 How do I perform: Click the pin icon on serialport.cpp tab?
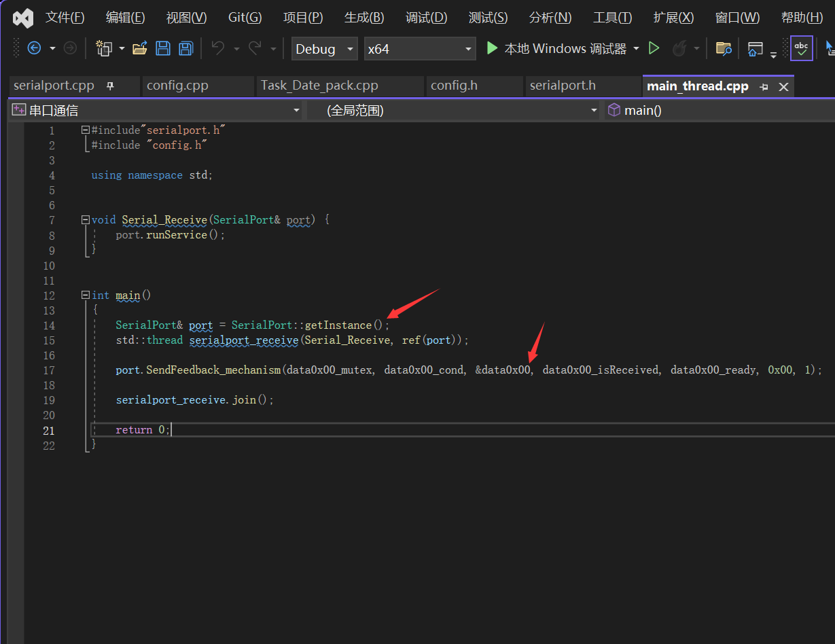[x=110, y=86]
